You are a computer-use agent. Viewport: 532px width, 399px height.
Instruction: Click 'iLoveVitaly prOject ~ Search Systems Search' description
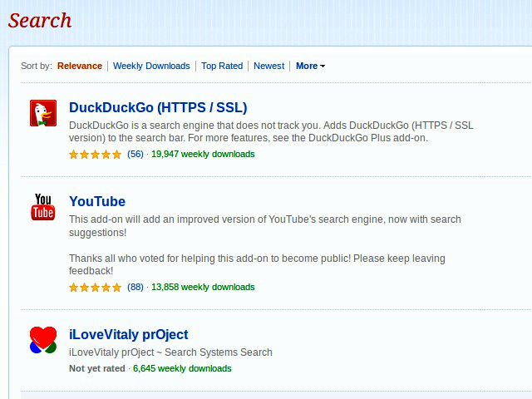click(x=170, y=352)
